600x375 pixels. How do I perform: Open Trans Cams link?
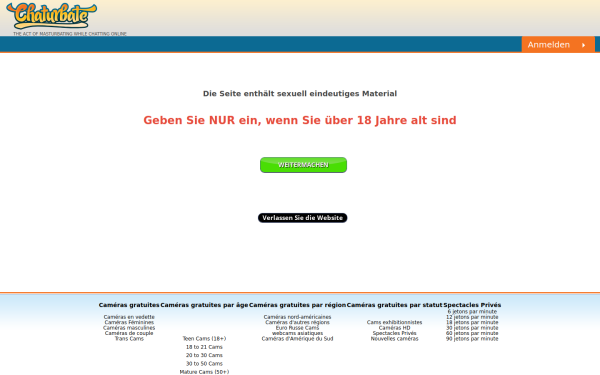129,338
